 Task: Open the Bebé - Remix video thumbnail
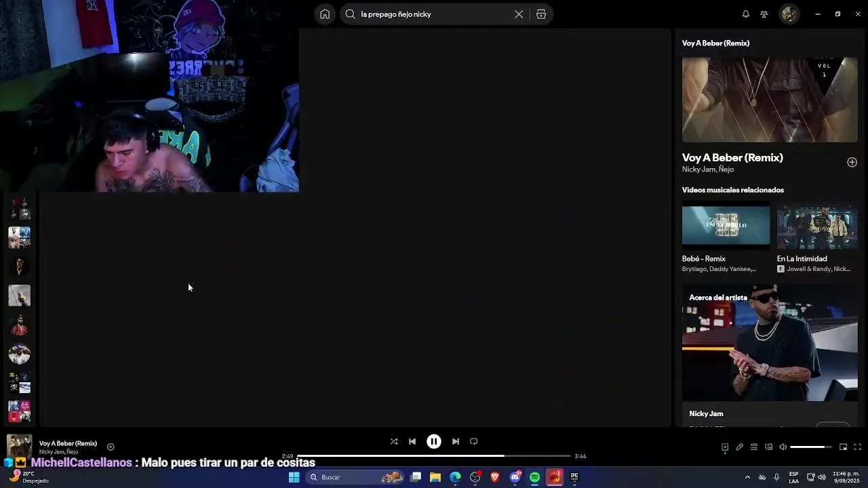click(x=726, y=225)
